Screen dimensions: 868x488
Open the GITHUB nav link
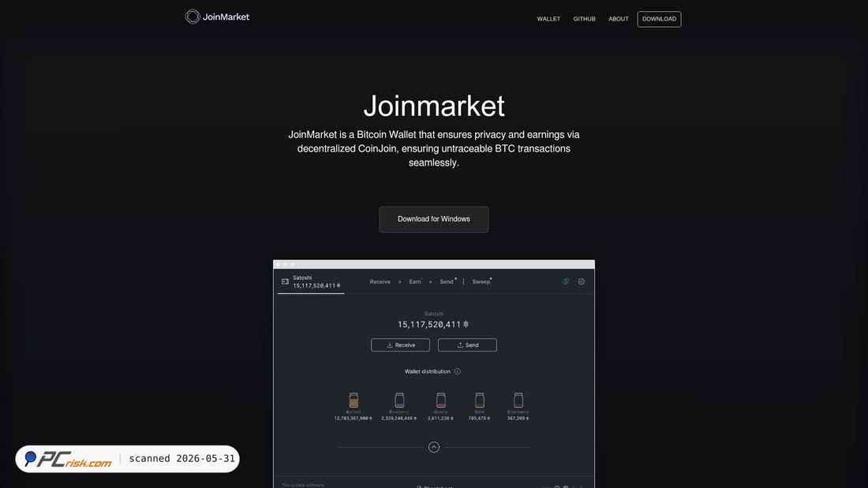coord(584,19)
